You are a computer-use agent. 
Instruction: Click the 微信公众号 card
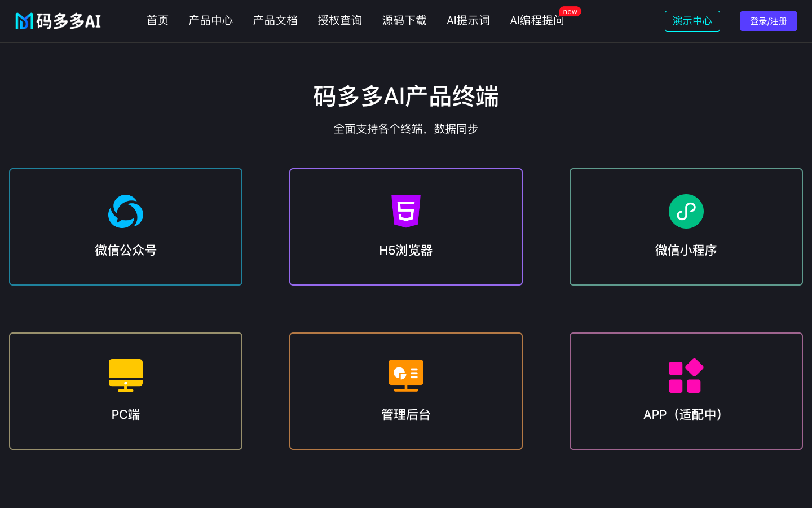[125, 227]
